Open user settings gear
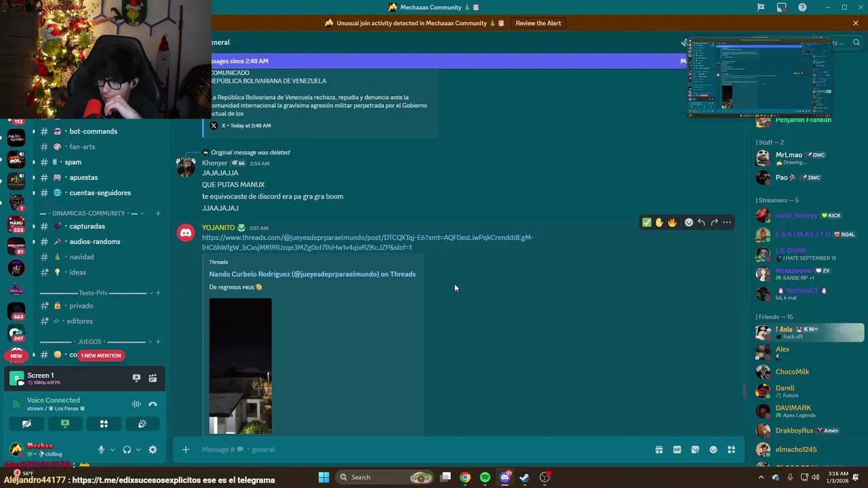 click(x=153, y=449)
